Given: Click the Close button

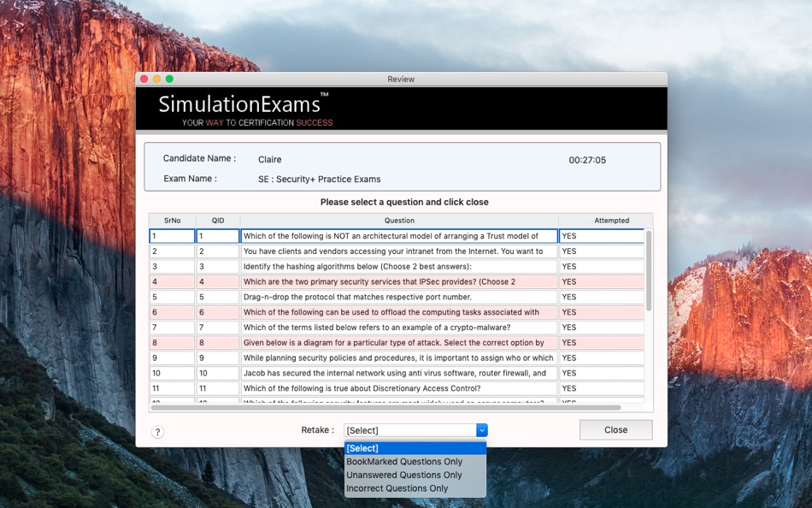Looking at the screenshot, I should tap(615, 429).
